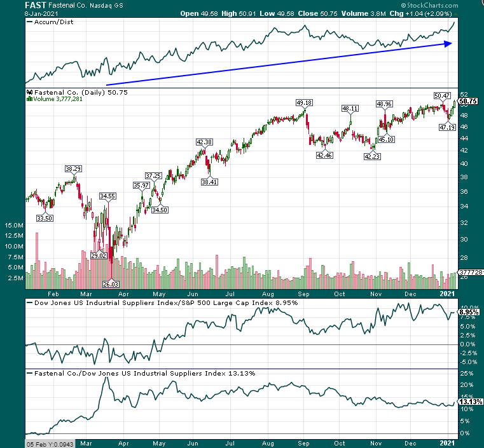Click the Open 49.58 value
The image size is (484, 448).
coord(199,13)
